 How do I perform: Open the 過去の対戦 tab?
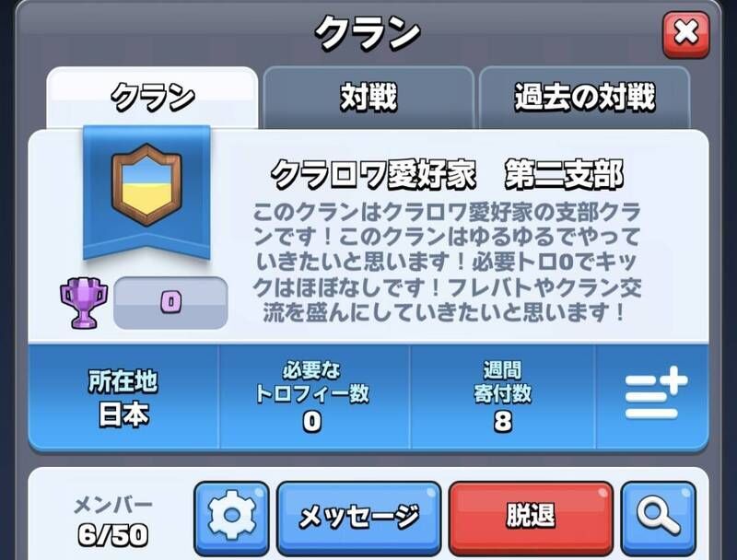[584, 98]
